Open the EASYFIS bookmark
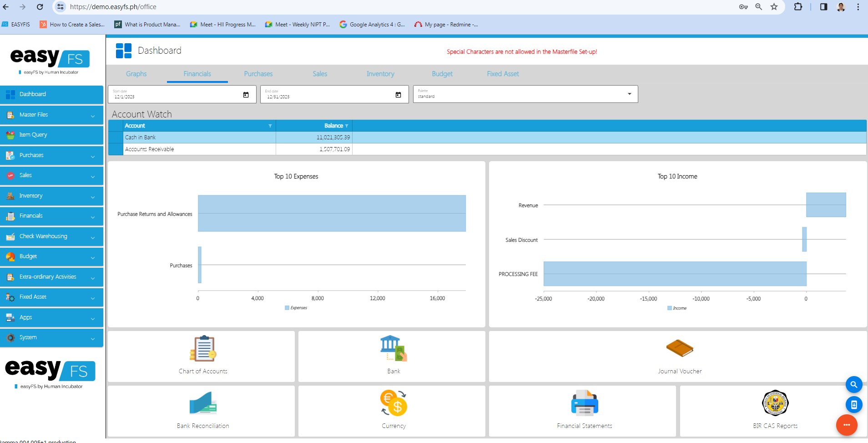This screenshot has height=443, width=868. [x=16, y=25]
